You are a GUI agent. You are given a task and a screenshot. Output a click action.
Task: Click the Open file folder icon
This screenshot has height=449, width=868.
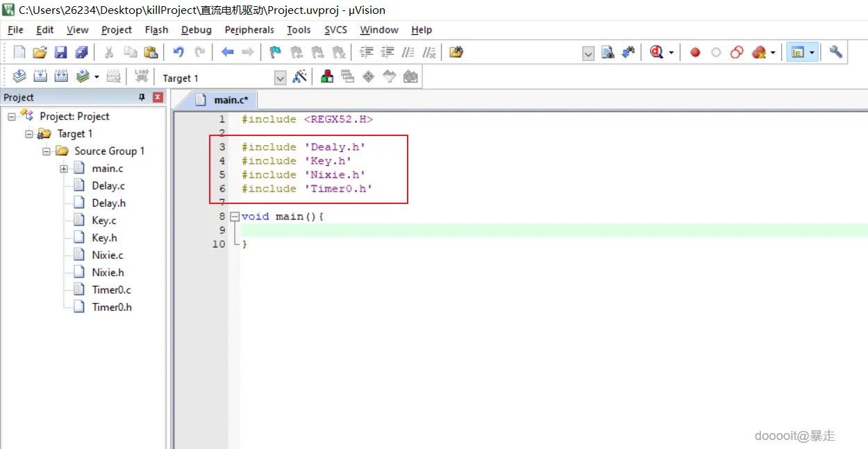(x=40, y=52)
